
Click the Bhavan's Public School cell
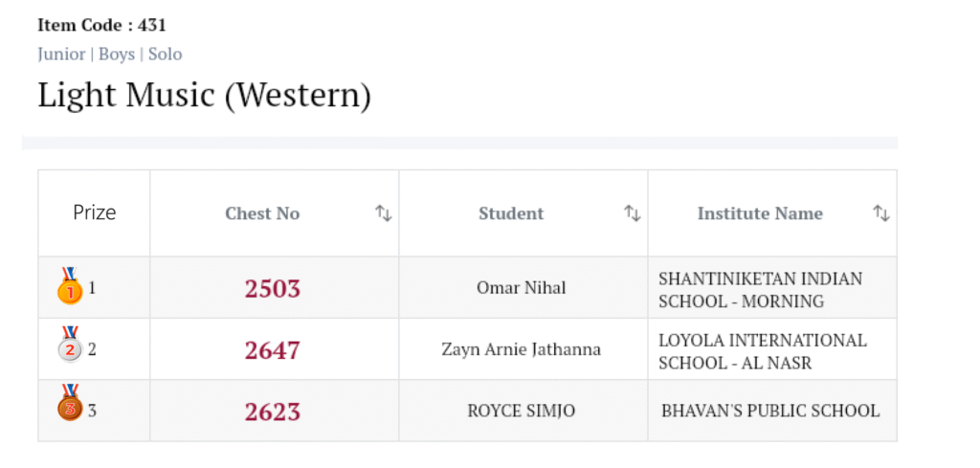770,411
